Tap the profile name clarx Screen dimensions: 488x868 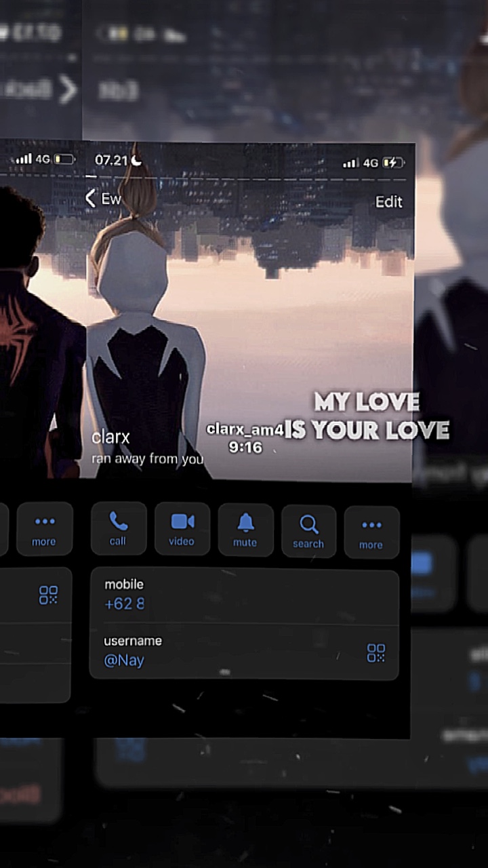point(110,437)
